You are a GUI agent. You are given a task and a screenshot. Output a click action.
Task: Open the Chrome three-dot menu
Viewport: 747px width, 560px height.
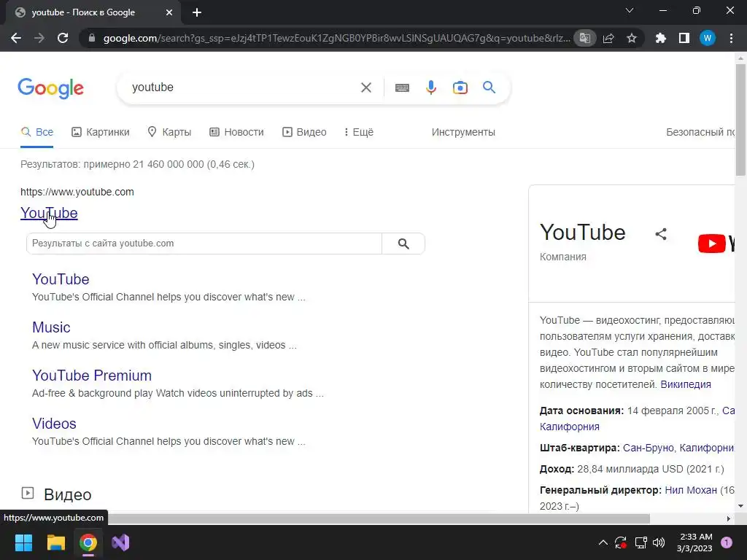tap(731, 38)
